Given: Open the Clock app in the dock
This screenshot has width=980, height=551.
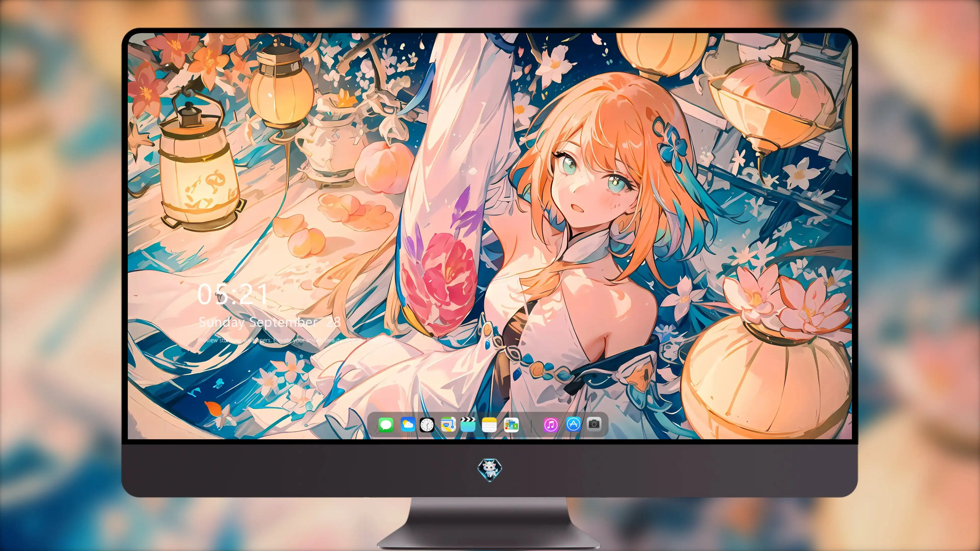Looking at the screenshot, I should coord(427,425).
